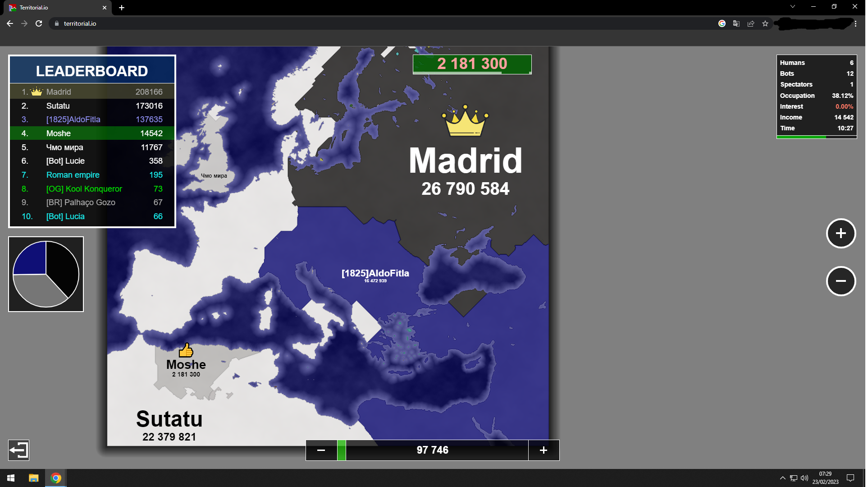Decrease troop percentage with minus button

(x=322, y=451)
